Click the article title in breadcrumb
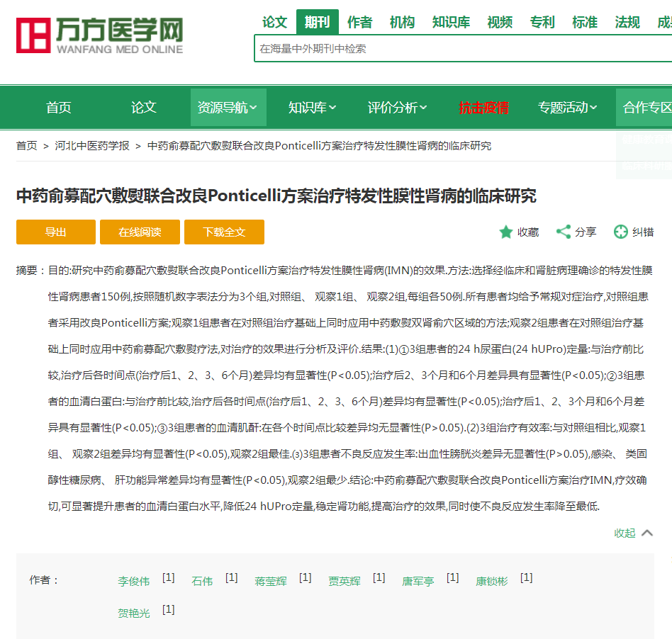The width and height of the screenshot is (672, 639). (x=319, y=146)
